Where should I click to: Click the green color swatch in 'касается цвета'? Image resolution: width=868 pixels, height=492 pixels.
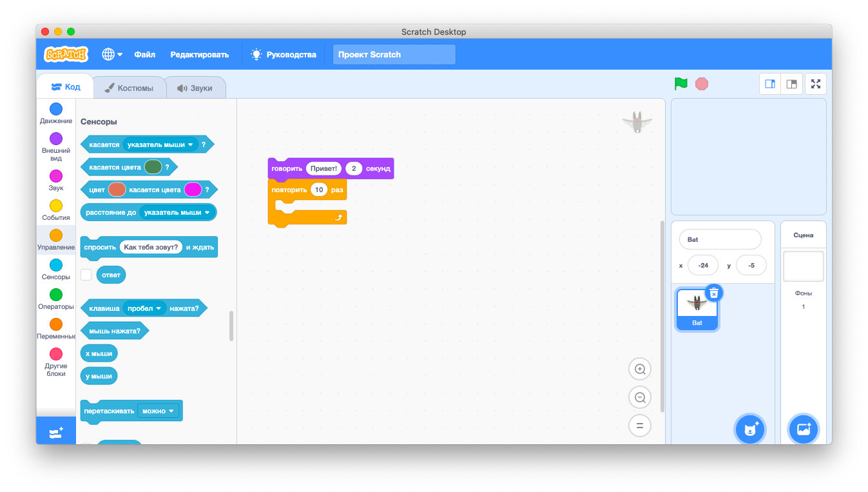pos(153,167)
